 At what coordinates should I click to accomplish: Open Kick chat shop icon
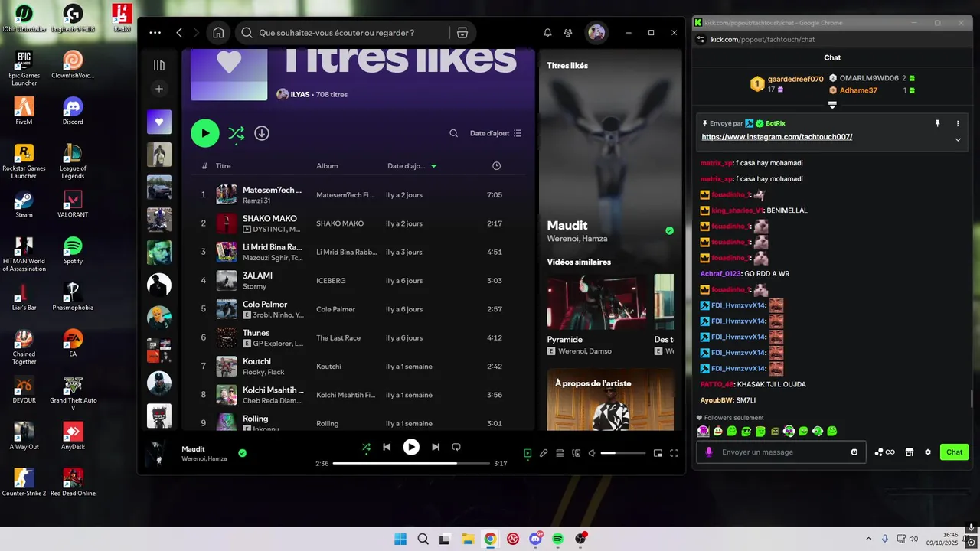tap(910, 452)
